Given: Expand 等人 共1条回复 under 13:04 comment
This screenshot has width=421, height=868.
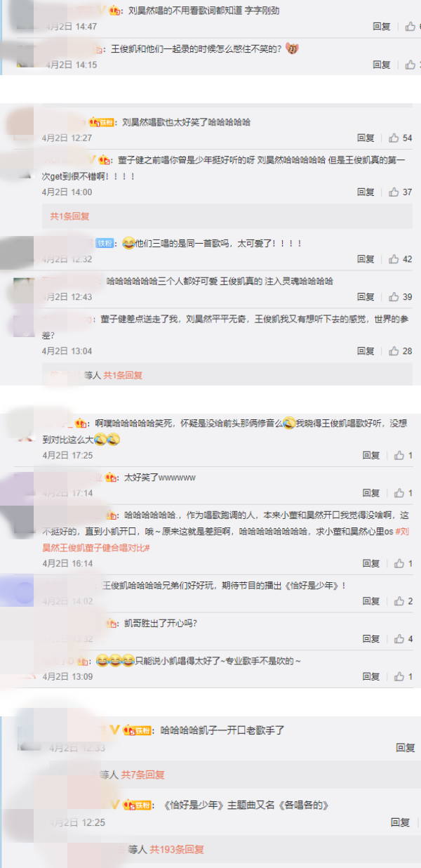Looking at the screenshot, I should (113, 376).
